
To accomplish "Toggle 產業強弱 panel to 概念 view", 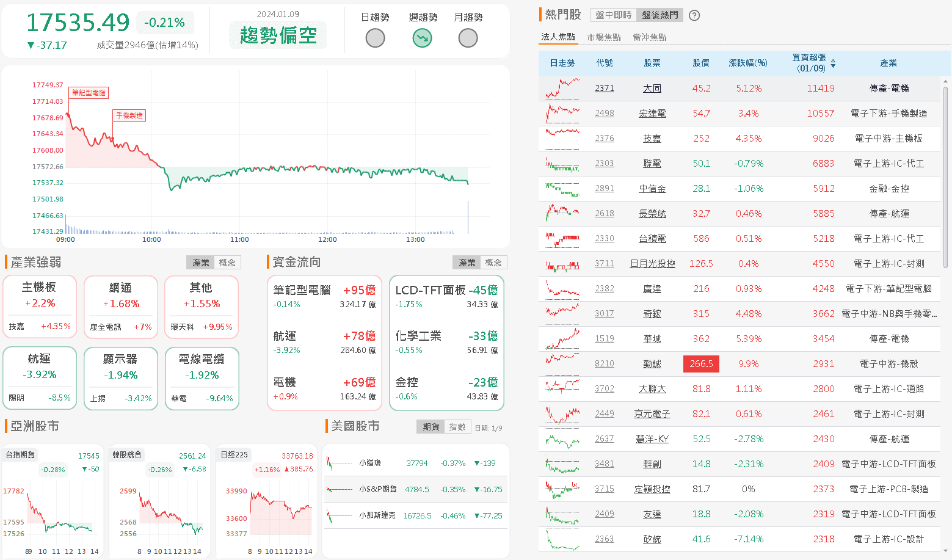I will (x=227, y=263).
